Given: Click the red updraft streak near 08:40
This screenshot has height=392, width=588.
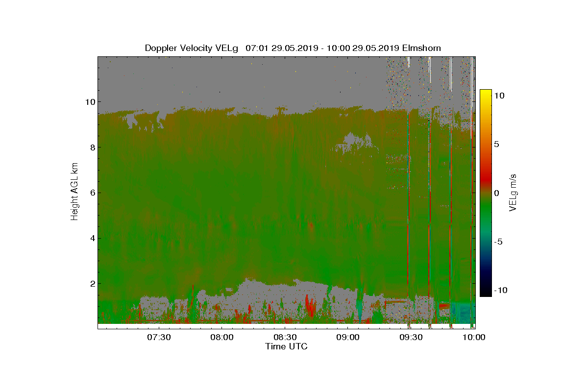Looking at the screenshot, I should [311, 307].
